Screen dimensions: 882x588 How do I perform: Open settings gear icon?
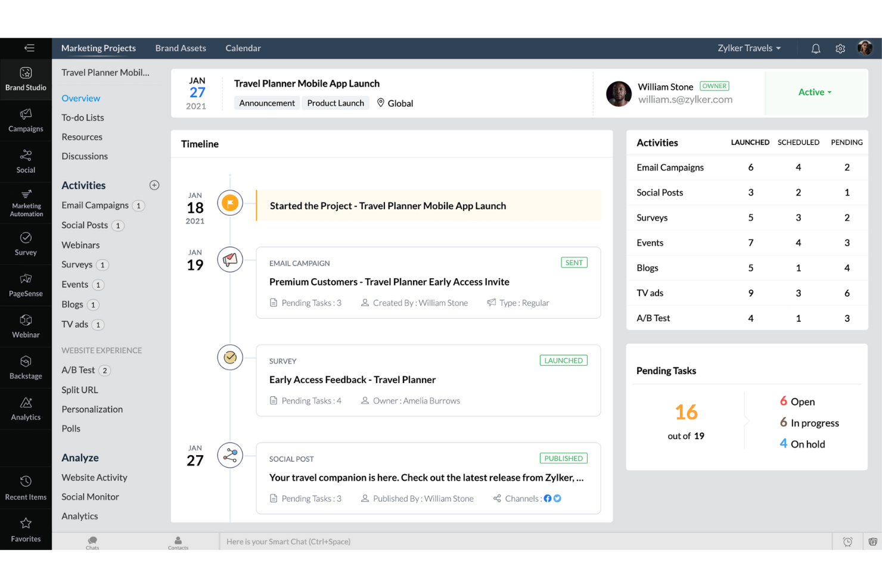[840, 49]
